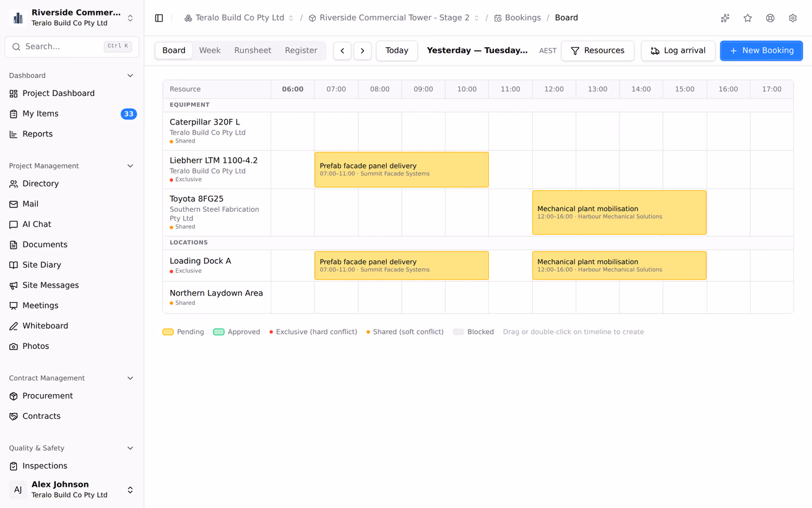
Task: Open the Alex Johnson account menu
Action: coord(72,489)
